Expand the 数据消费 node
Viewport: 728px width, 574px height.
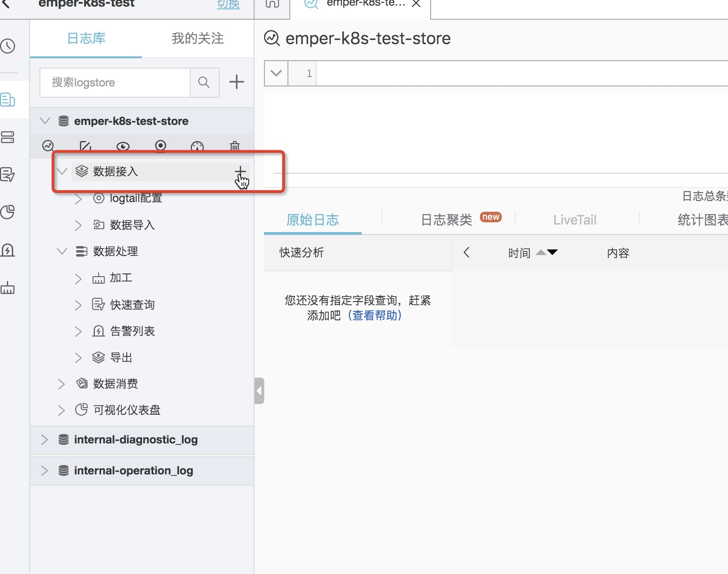[61, 384]
